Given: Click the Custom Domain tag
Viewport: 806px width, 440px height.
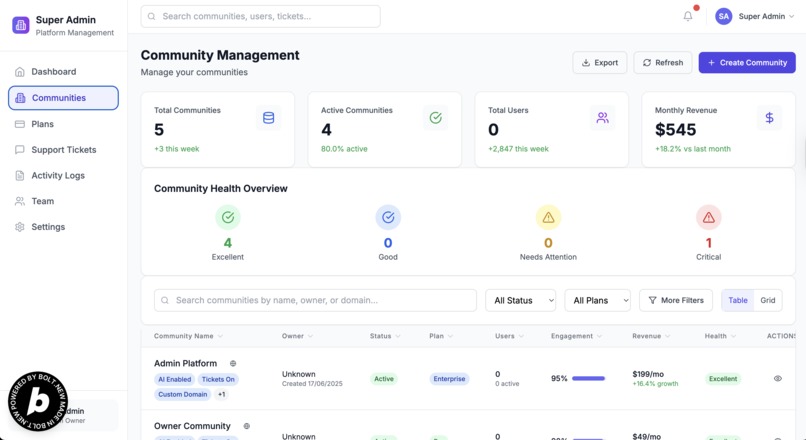Looking at the screenshot, I should coord(182,394).
